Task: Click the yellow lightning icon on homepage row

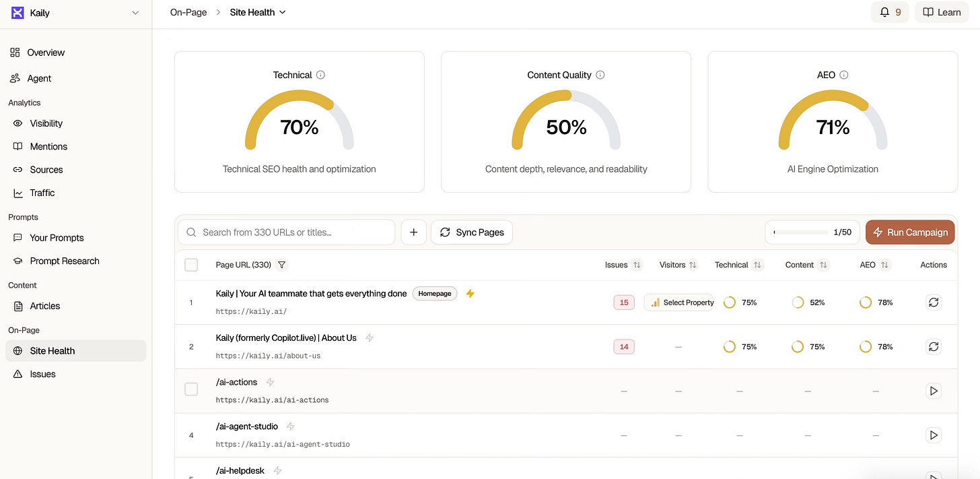Action: pyautogui.click(x=470, y=294)
